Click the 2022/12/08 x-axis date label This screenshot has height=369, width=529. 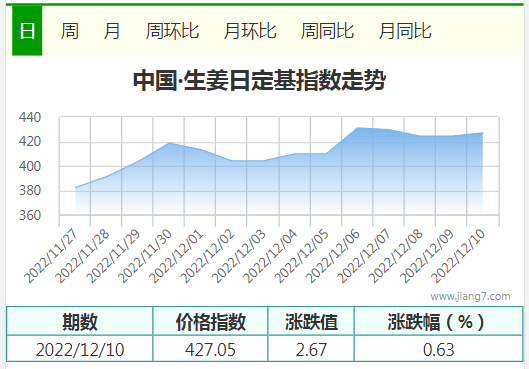pos(395,256)
